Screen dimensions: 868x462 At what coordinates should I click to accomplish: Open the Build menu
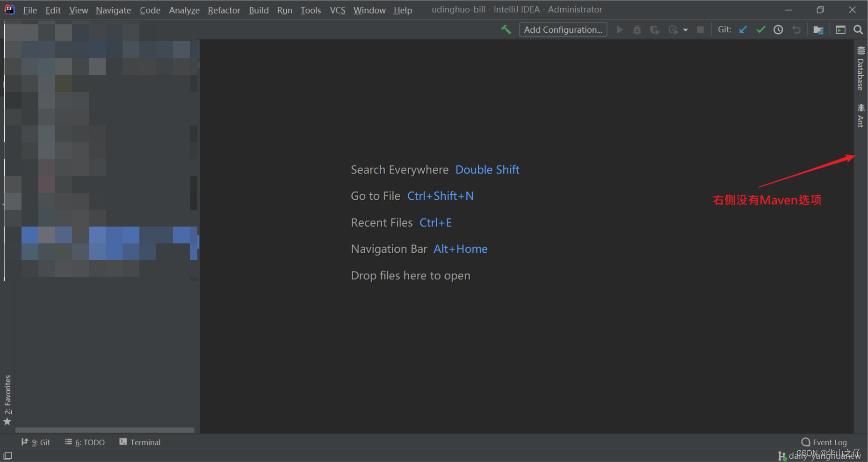pos(259,10)
